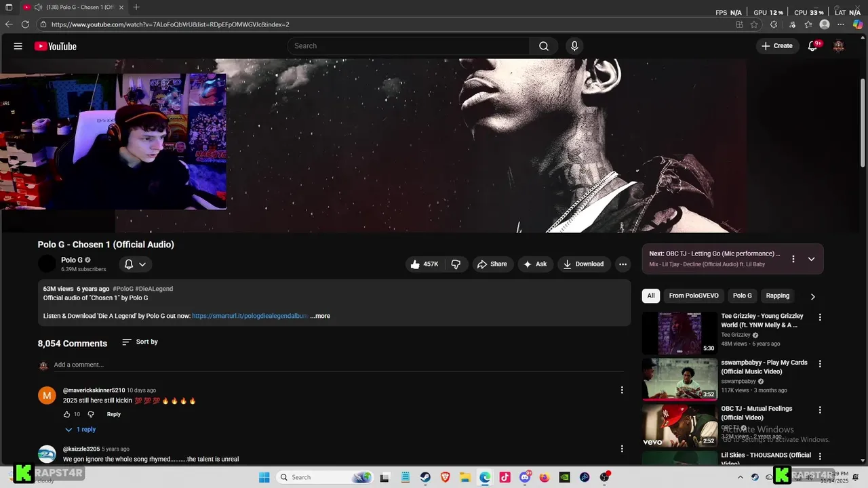Click the Windows taskbar search box
This screenshot has height=488, width=868.
point(324,477)
